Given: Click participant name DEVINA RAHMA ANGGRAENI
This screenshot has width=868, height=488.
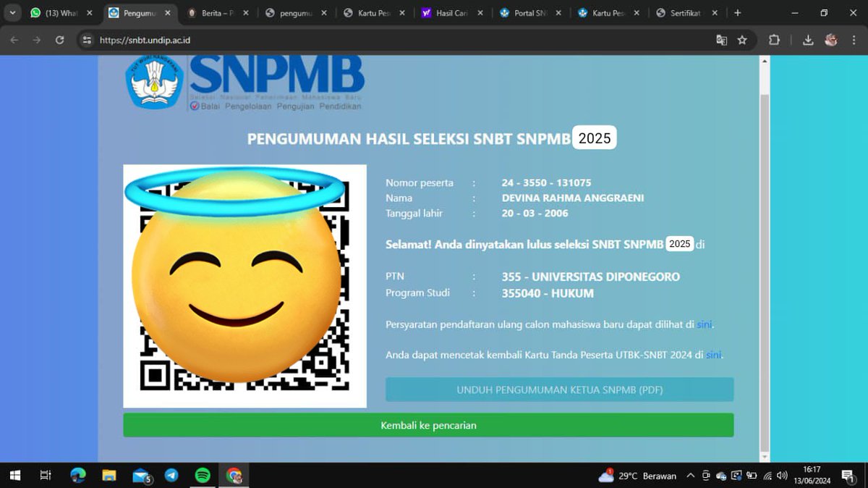Looking at the screenshot, I should point(572,198).
